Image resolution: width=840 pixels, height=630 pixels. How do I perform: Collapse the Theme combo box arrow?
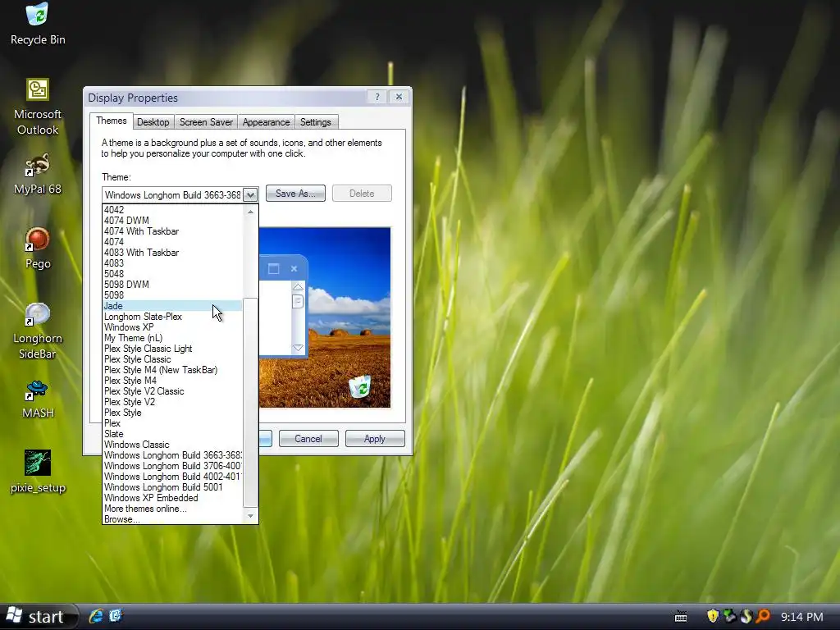tap(250, 195)
